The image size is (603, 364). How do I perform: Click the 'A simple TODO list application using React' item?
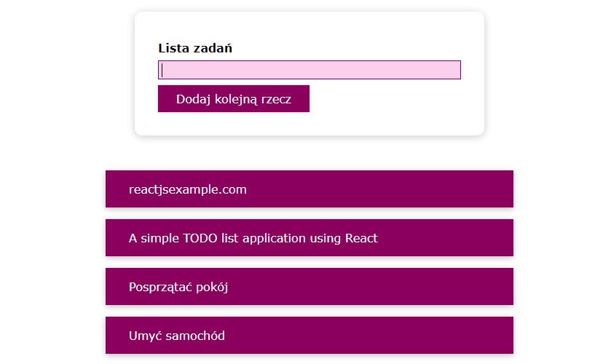tap(309, 238)
